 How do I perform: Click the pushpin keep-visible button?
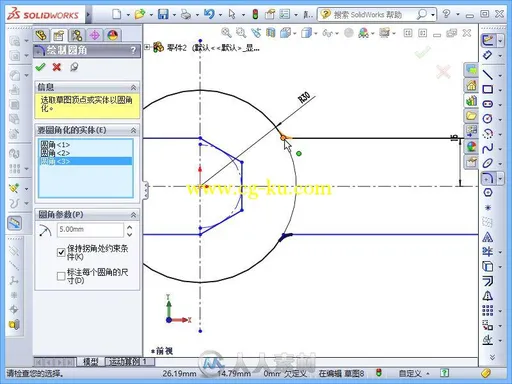tap(74, 67)
